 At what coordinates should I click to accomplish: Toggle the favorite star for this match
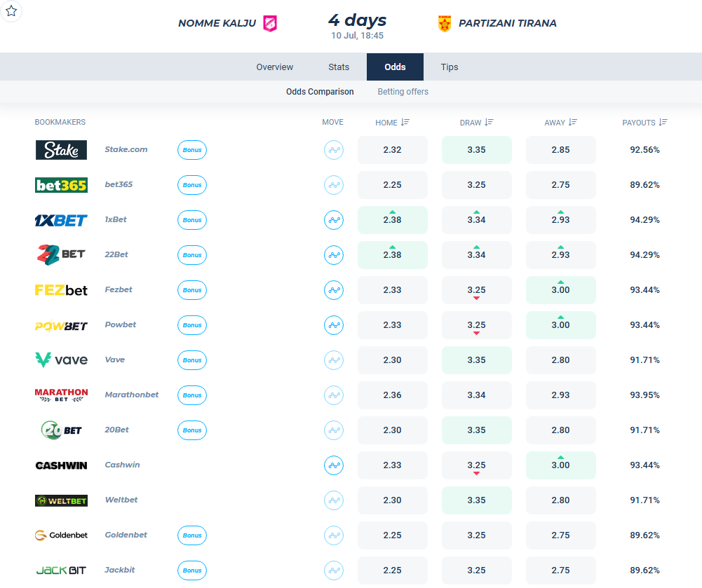pyautogui.click(x=11, y=11)
